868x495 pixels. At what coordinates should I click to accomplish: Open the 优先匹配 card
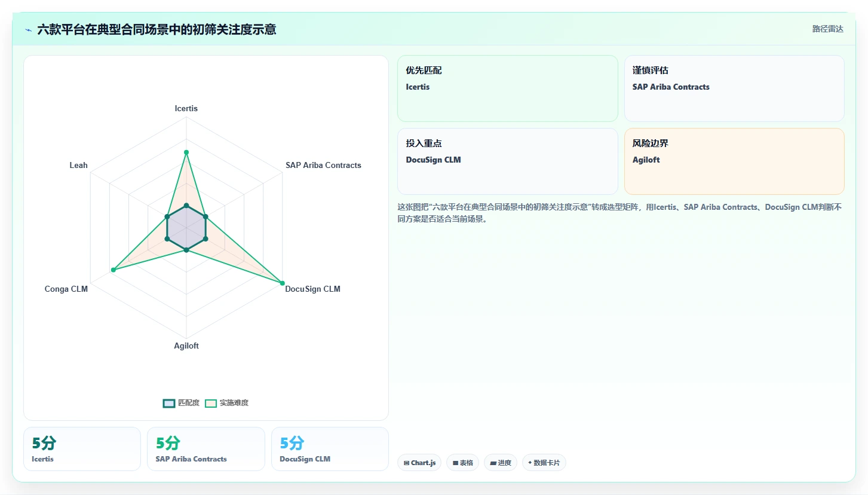coord(507,88)
